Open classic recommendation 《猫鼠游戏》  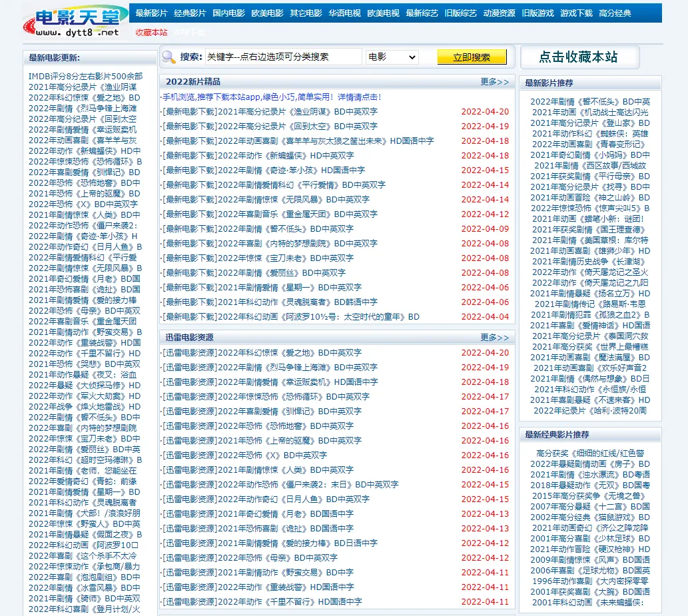pyautogui.click(x=590, y=517)
